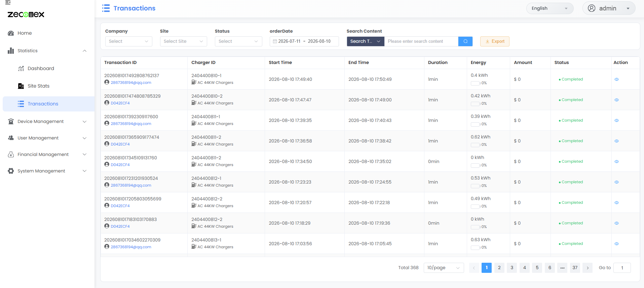
Task: Export the transactions list
Action: [x=495, y=41]
